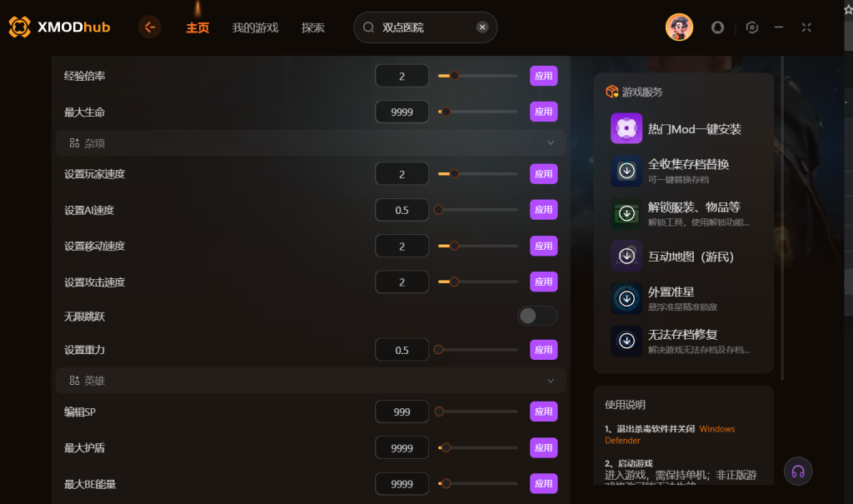Toggle the 无限跳跃 switch
Viewport: 853px width, 504px height.
coord(537,316)
